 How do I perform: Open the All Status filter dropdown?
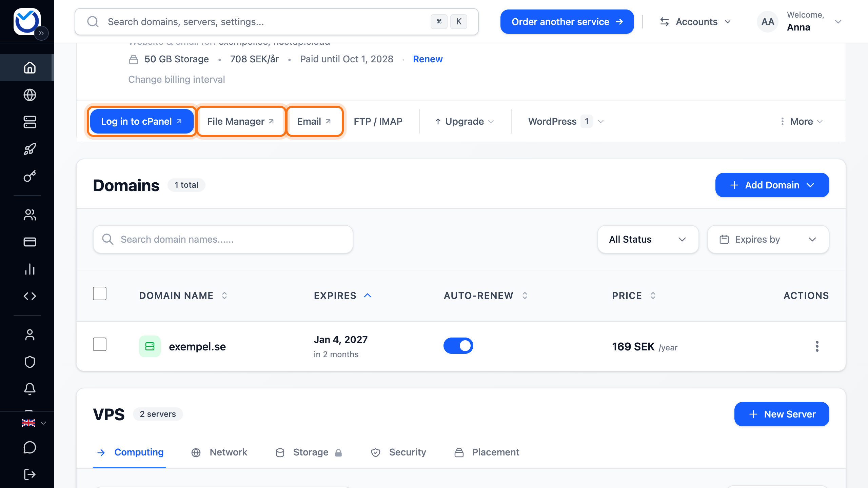click(x=648, y=239)
